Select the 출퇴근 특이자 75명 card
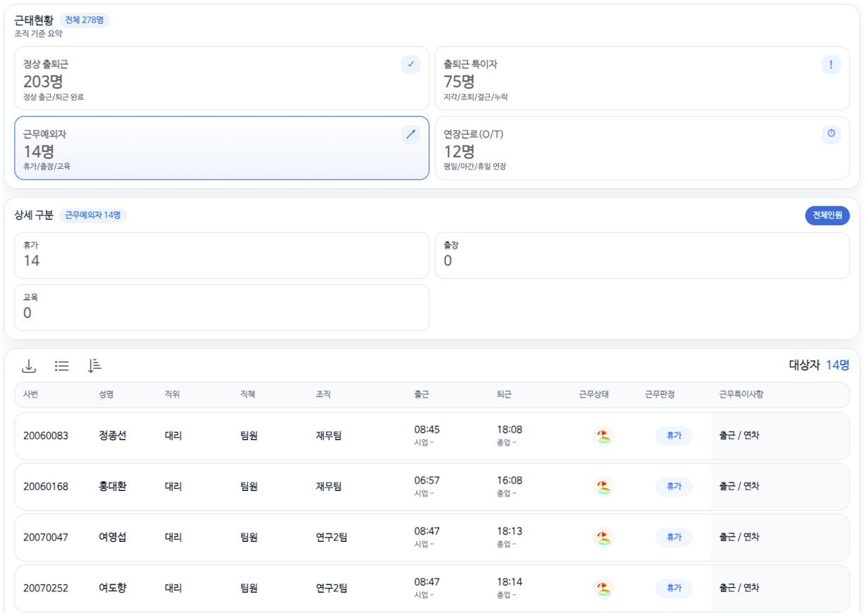Viewport: 865px width, 616px height. (x=642, y=78)
